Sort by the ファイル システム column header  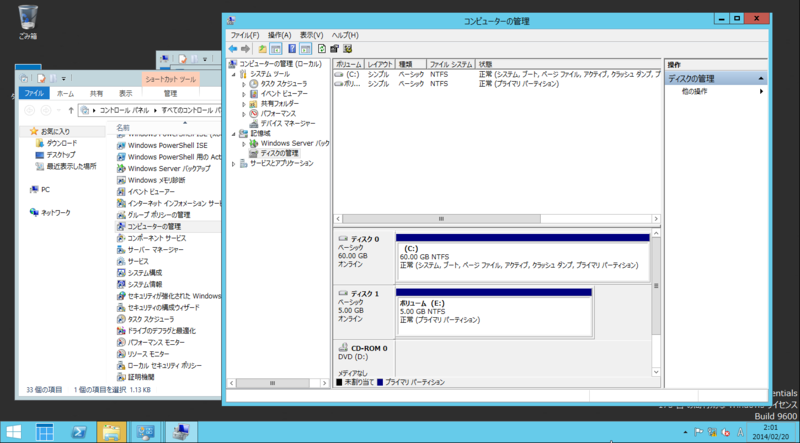451,64
